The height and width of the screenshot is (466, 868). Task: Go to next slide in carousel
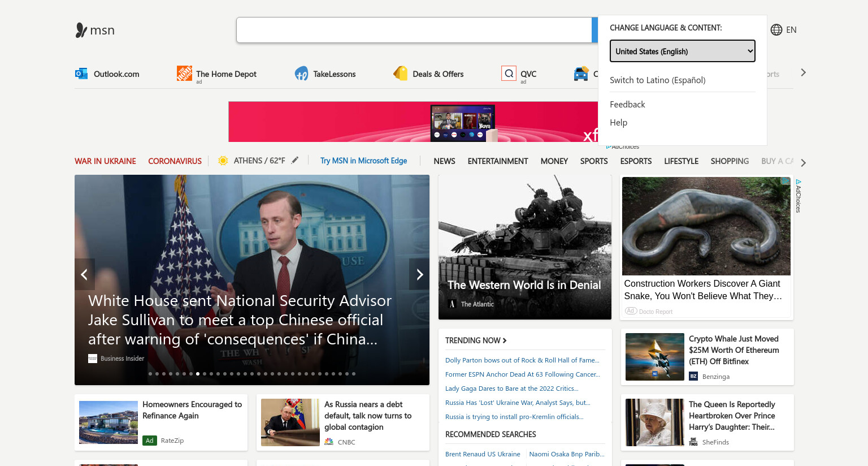[x=419, y=274]
